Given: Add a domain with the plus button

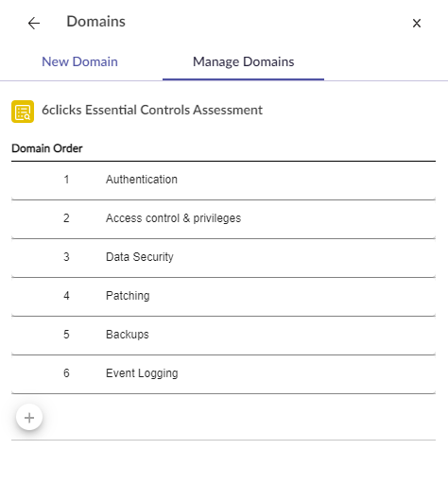Looking at the screenshot, I should 29,418.
